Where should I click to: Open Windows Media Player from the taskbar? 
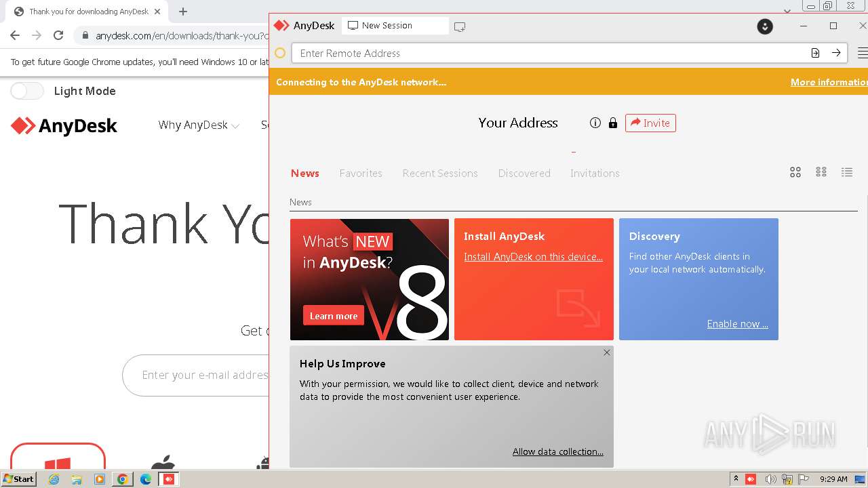coord(100,479)
